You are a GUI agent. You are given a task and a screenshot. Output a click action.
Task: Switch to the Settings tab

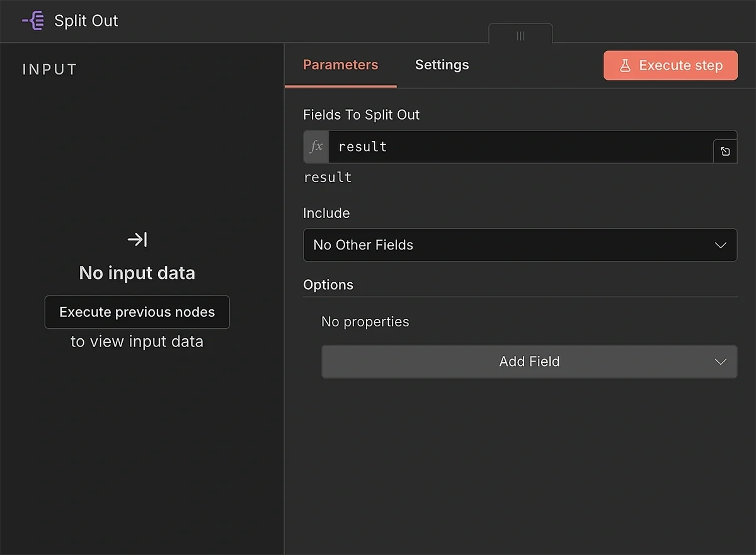442,64
